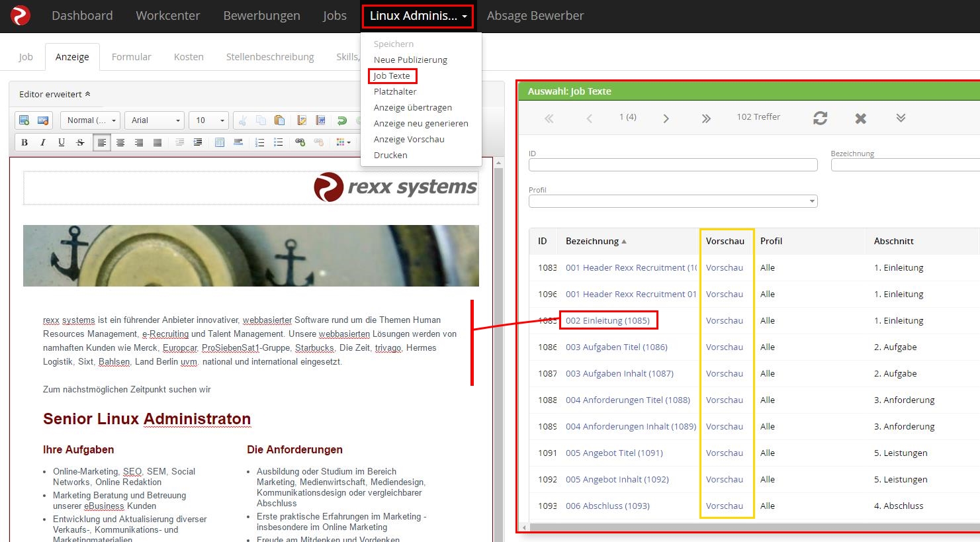Open Dashboard in top navigation
The width and height of the screenshot is (980, 542).
pyautogui.click(x=82, y=15)
